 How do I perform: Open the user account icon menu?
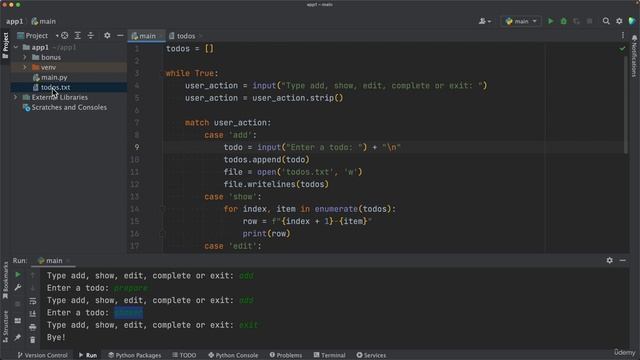484,21
